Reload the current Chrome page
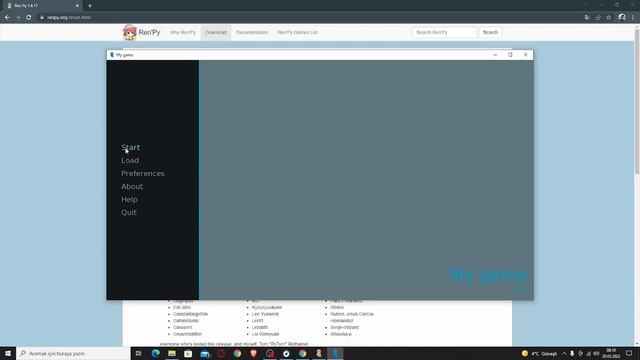640x360 pixels. [x=29, y=18]
